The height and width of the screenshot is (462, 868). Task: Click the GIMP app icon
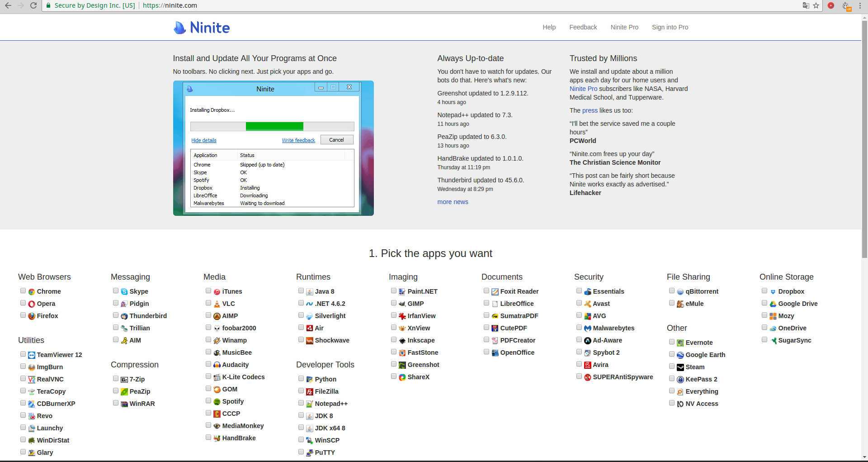point(402,304)
